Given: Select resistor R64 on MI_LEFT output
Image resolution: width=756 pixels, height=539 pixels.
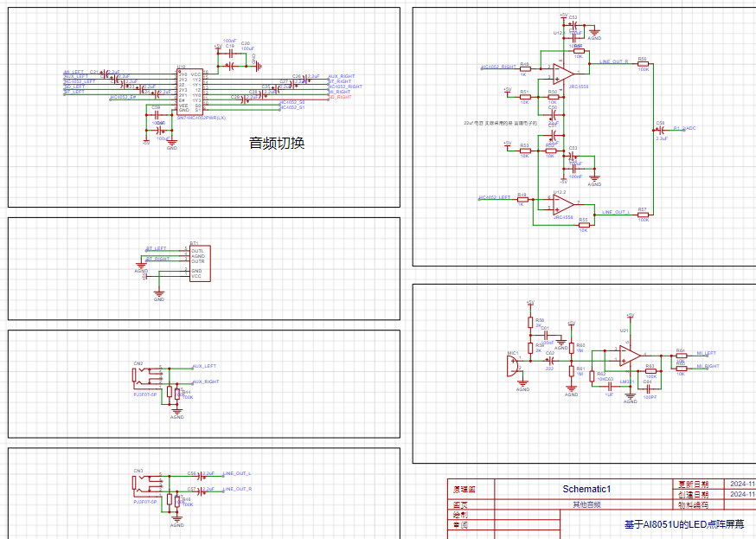Looking at the screenshot, I should 681,356.
